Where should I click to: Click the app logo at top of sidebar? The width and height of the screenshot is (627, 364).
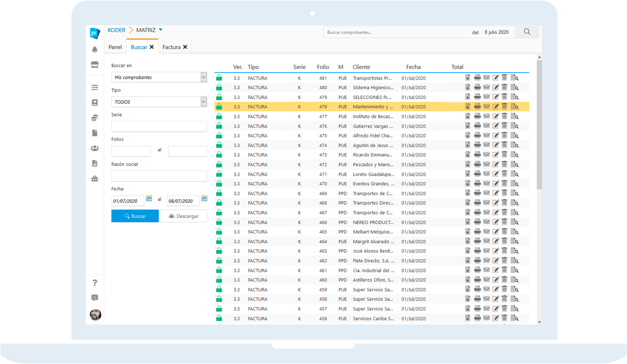point(95,33)
